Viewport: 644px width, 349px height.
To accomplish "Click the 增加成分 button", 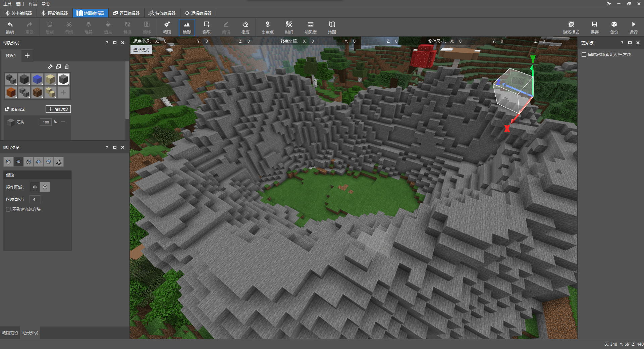I will coord(58,109).
